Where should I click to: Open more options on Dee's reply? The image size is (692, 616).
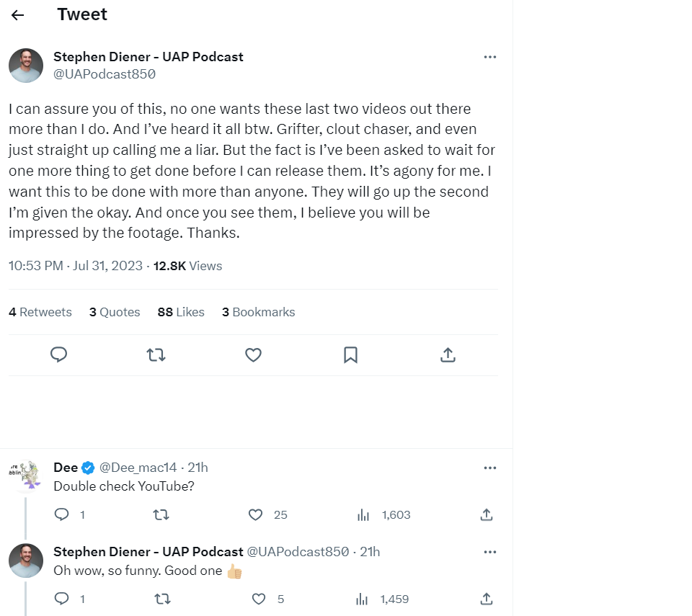coord(490,468)
